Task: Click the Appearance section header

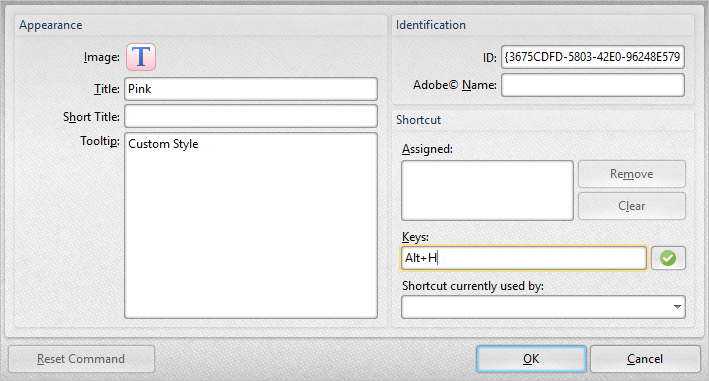Action: pos(51,25)
